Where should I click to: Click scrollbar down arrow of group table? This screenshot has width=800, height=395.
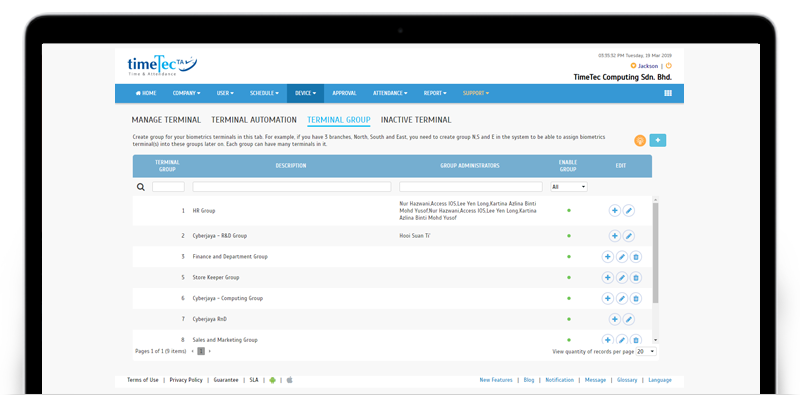pyautogui.click(x=656, y=340)
